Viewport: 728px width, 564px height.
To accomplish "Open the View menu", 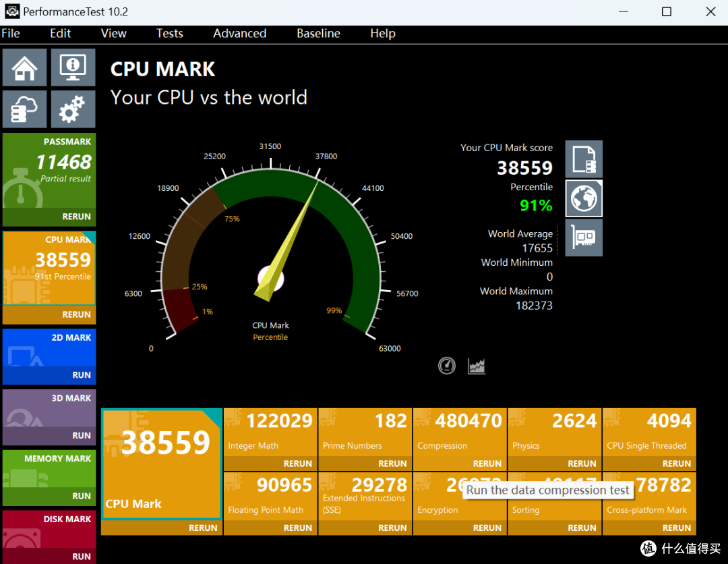I will [x=114, y=34].
